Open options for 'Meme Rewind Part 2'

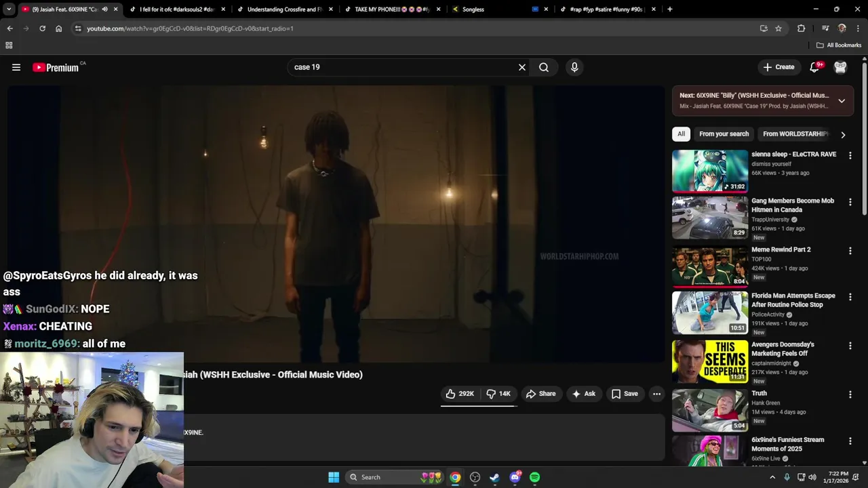(x=850, y=251)
